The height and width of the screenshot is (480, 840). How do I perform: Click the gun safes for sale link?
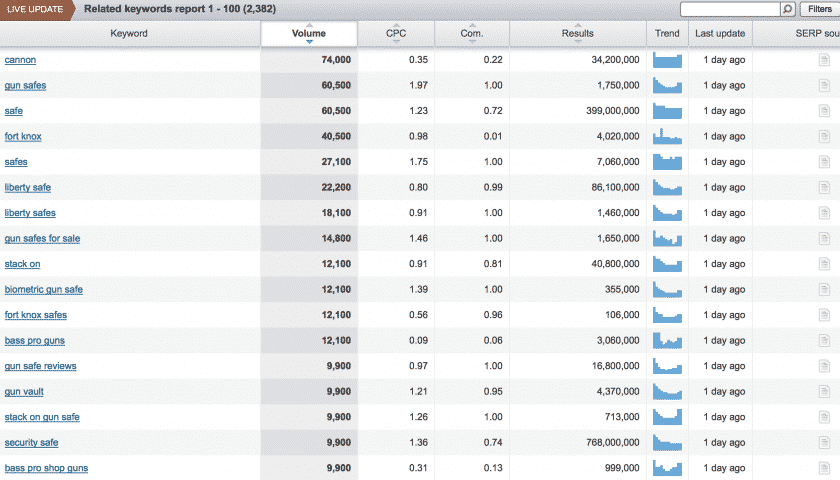pos(42,239)
